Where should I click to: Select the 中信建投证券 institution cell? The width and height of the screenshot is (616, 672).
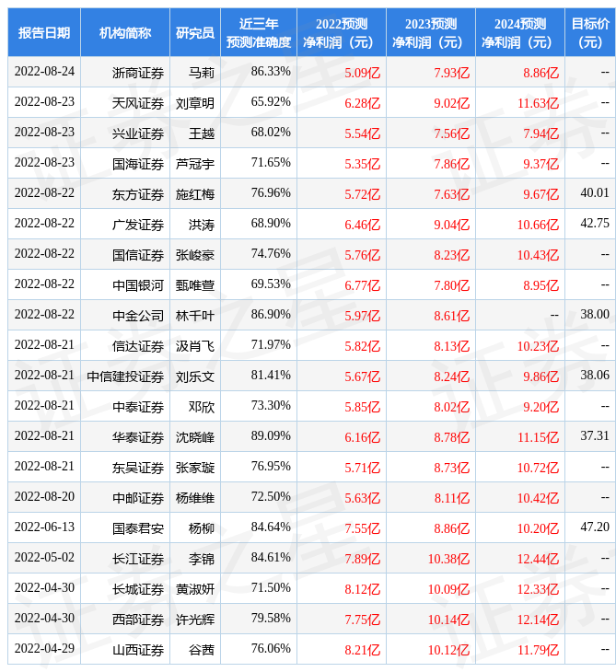[125, 377]
